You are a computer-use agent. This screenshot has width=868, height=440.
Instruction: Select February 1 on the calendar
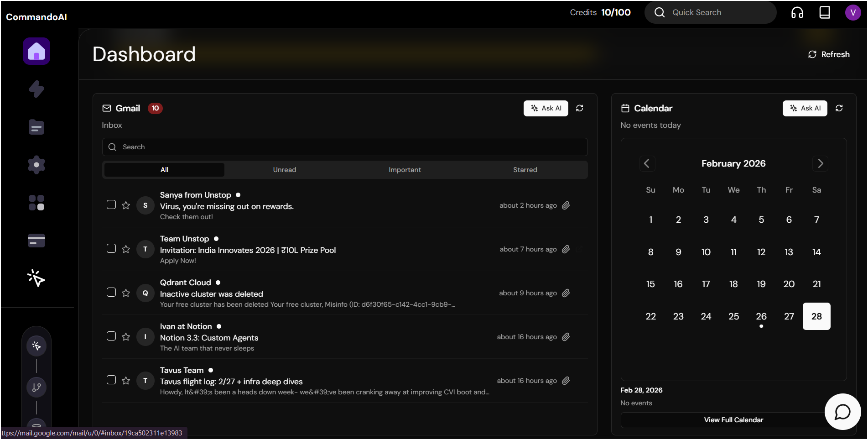[x=650, y=220]
